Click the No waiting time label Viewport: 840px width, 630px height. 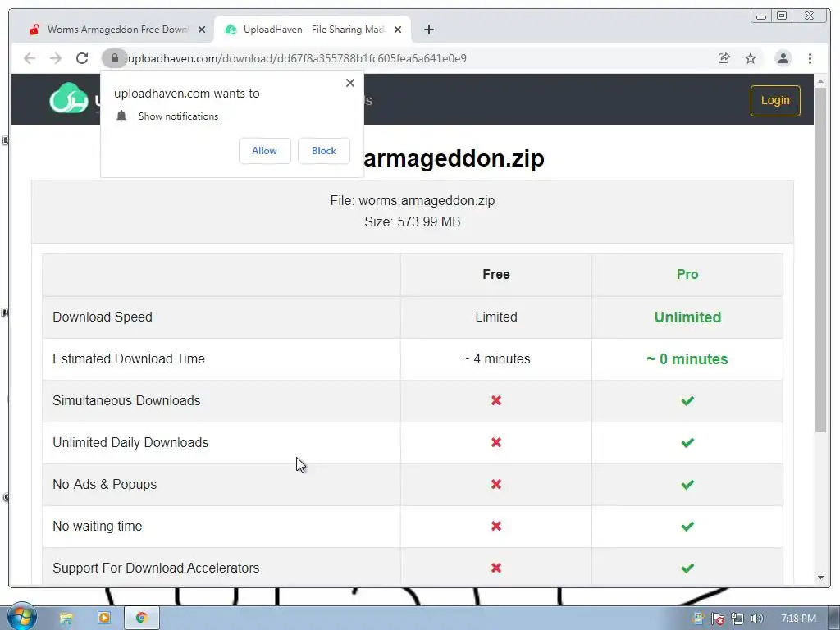[x=97, y=526]
